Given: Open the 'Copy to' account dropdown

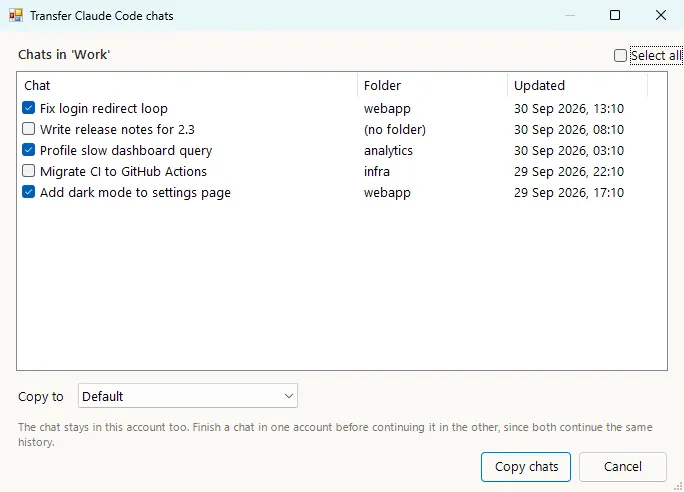Looking at the screenshot, I should (x=188, y=396).
